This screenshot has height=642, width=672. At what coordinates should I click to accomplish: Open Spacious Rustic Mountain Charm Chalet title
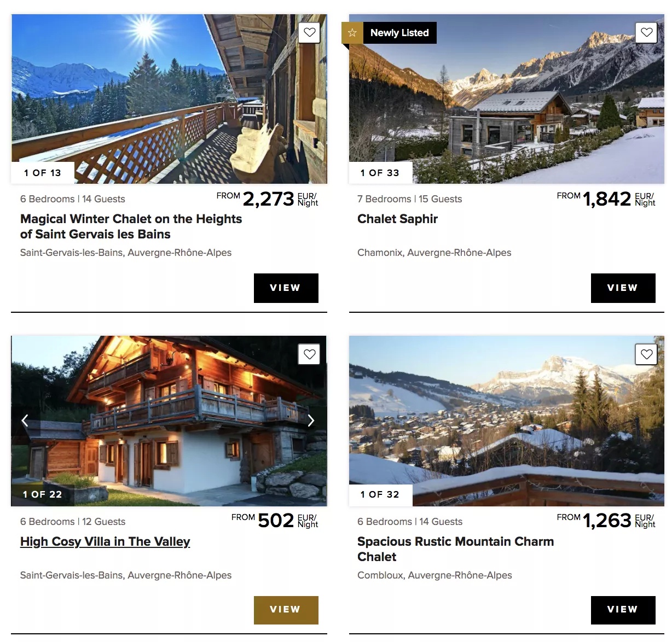click(x=455, y=549)
